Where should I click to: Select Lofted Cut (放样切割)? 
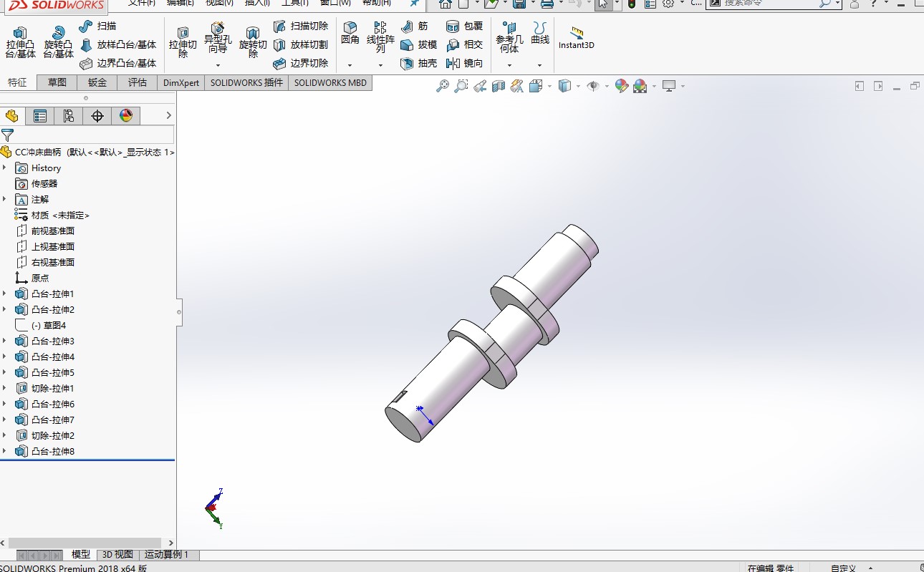(301, 44)
